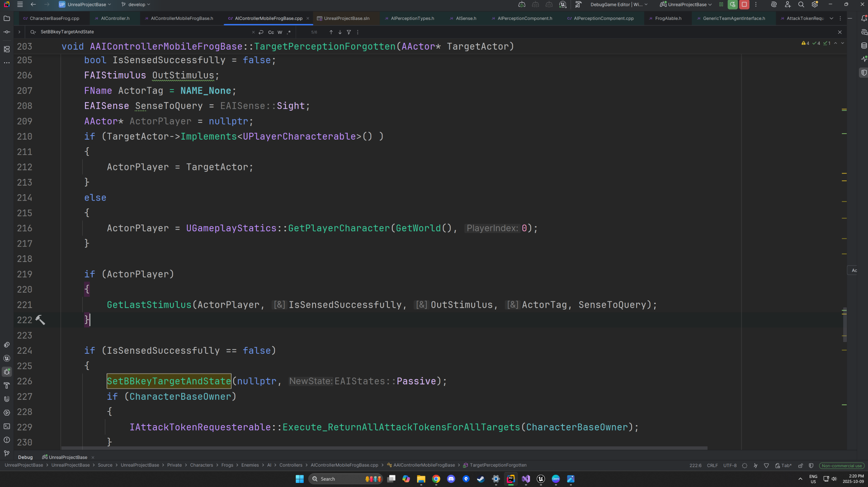
Task: Switch to the CharacterBaseFrog.cpp tab
Action: point(54,19)
